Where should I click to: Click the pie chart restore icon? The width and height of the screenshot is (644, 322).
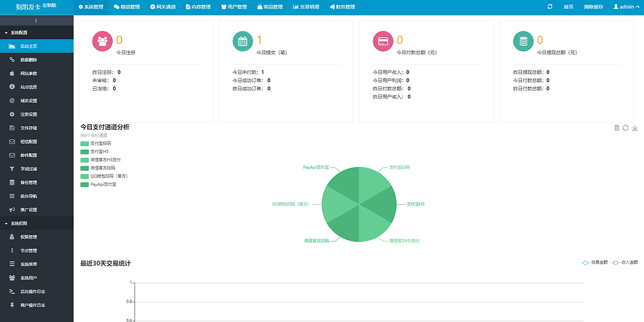626,128
